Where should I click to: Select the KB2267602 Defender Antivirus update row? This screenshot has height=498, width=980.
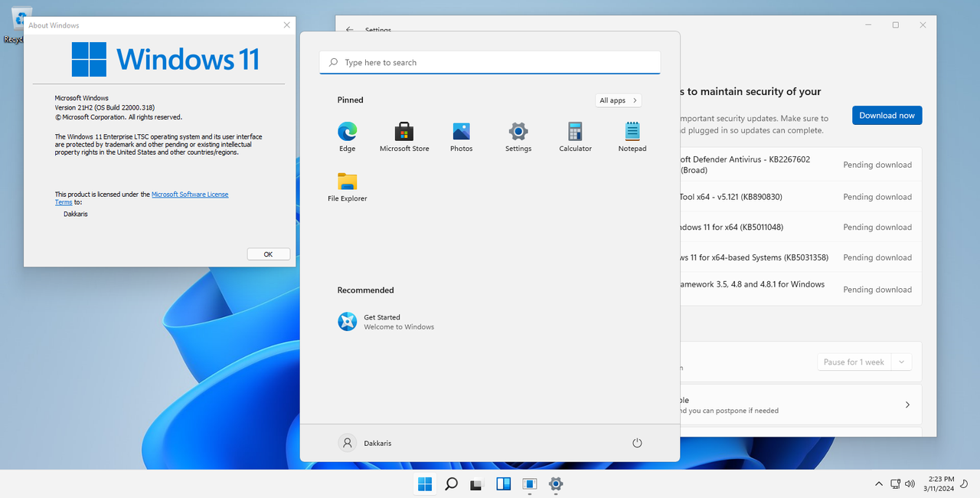[800, 165]
